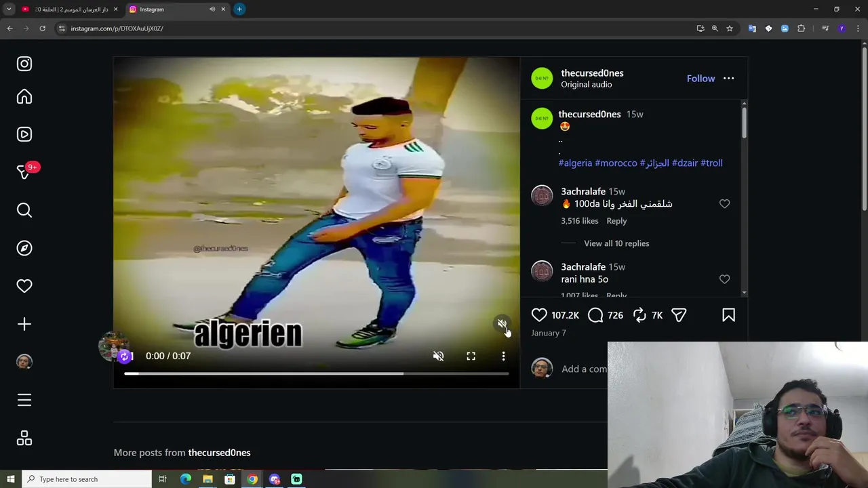Open Google Translate extension
The height and width of the screenshot is (488, 868).
point(752,28)
